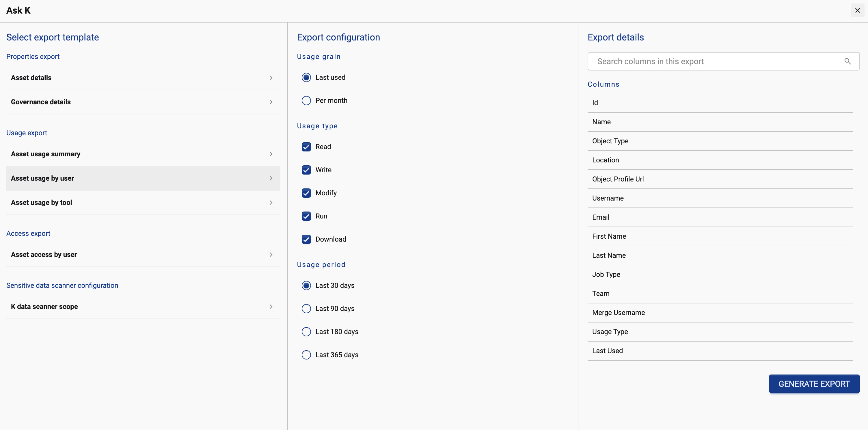Click chevron next to Asset details
The height and width of the screenshot is (430, 868).
pyautogui.click(x=271, y=78)
